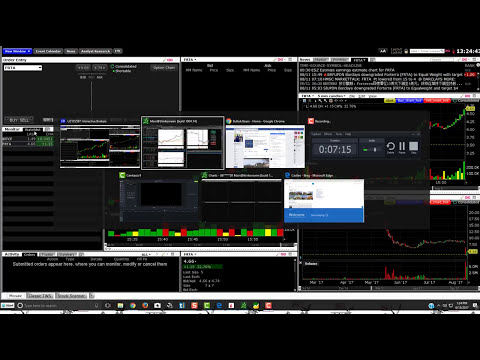480x360 pixels.
Task: Open the green Camtasia icon on the taskbar
Action: pos(207,305)
